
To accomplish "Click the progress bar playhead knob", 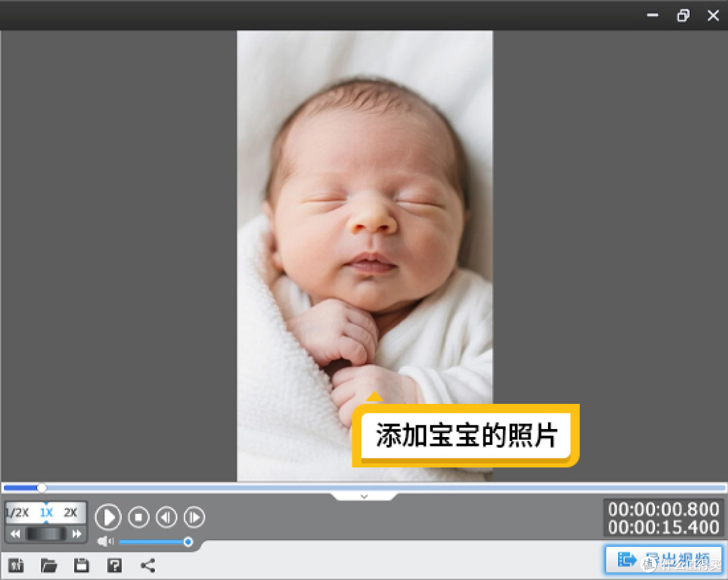I will (x=42, y=488).
